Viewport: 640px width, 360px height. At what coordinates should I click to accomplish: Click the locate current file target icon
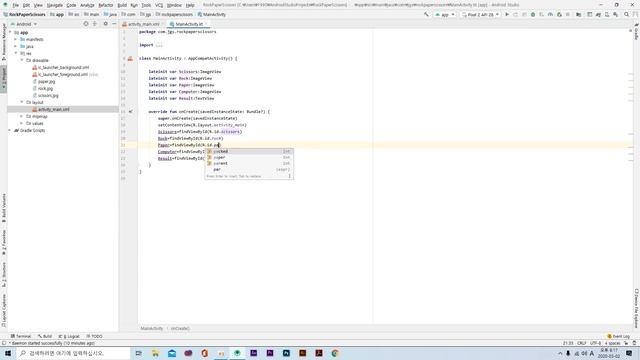(x=86, y=24)
